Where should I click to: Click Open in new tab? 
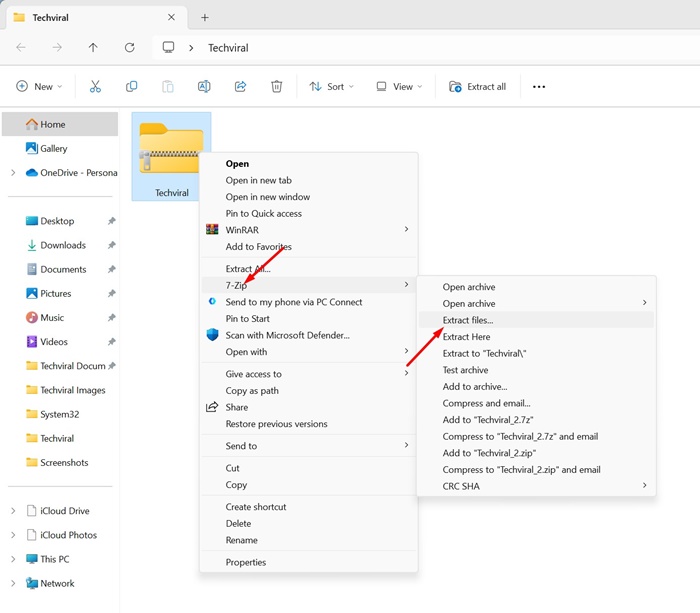[x=308, y=180]
